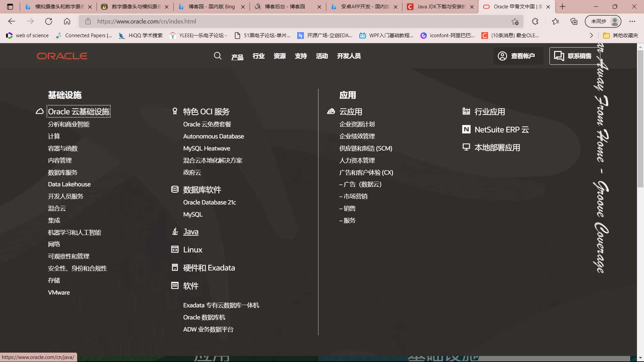This screenshot has height=362, width=644.
Task: Click the database software icon
Action: pos(175,189)
